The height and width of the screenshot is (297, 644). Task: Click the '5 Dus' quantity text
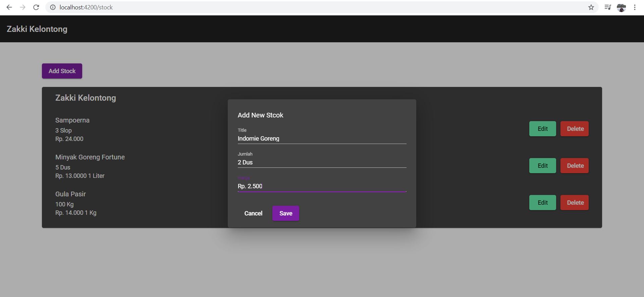[x=63, y=167]
